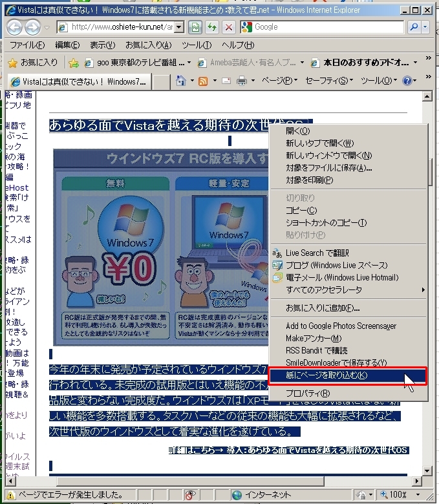Expand the Print button dropdown arrow
This screenshot has width=439, height=504.
253,80
